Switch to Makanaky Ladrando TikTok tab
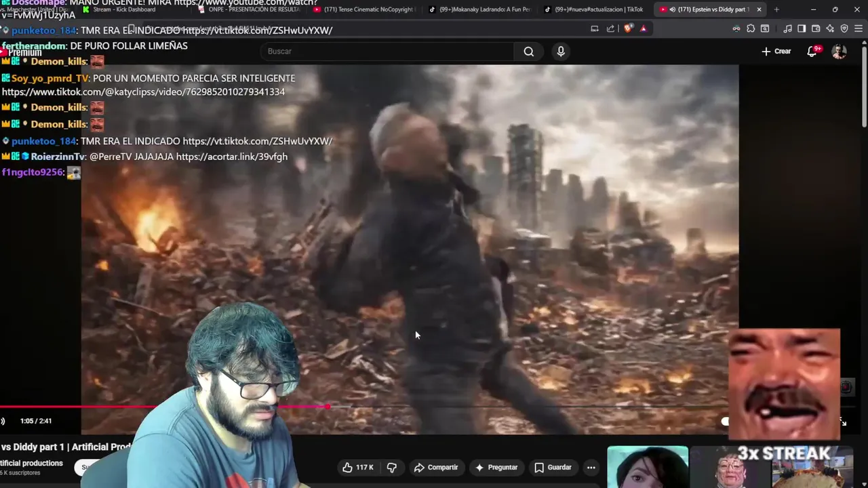 pos(481,9)
